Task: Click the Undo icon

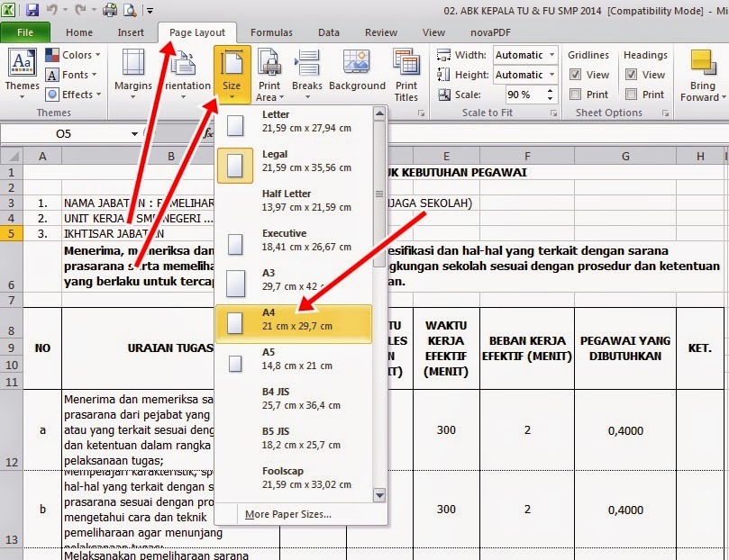Action: point(51,9)
